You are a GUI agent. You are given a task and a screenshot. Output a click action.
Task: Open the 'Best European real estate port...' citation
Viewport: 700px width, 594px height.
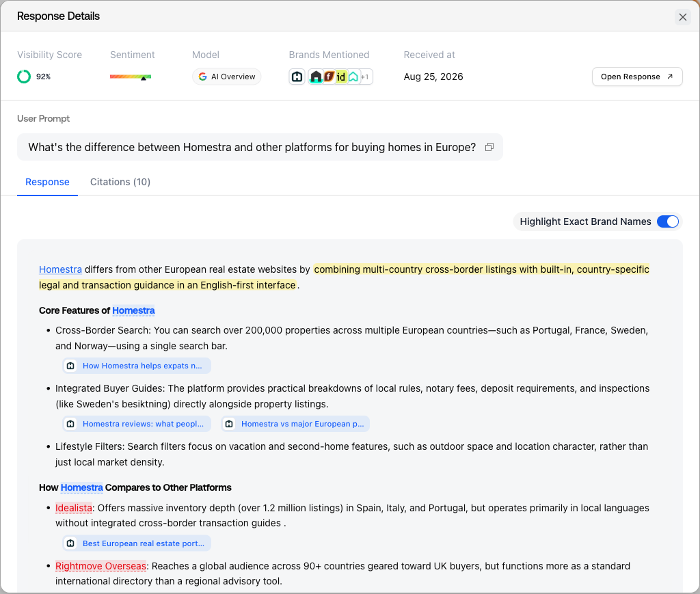click(x=137, y=543)
